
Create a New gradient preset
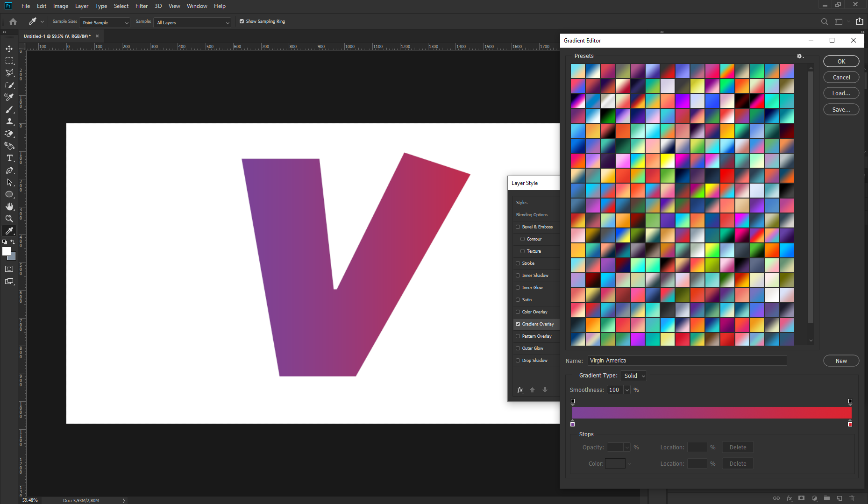point(841,361)
